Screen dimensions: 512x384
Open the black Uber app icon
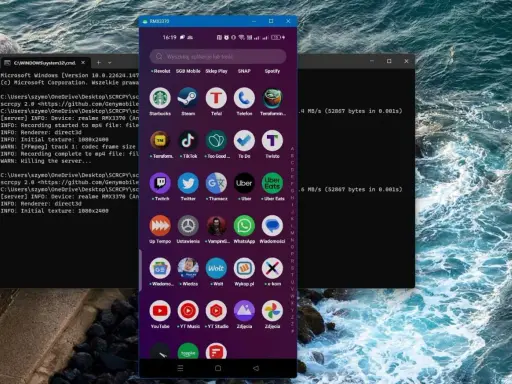tap(244, 183)
